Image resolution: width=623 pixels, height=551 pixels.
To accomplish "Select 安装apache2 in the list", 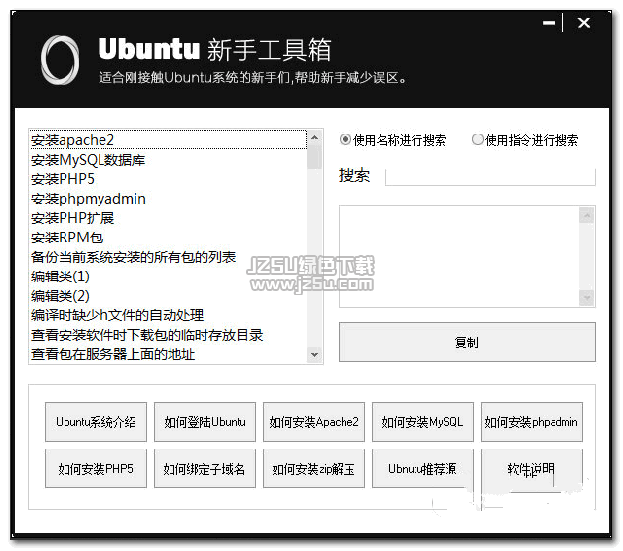I will pyautogui.click(x=168, y=140).
